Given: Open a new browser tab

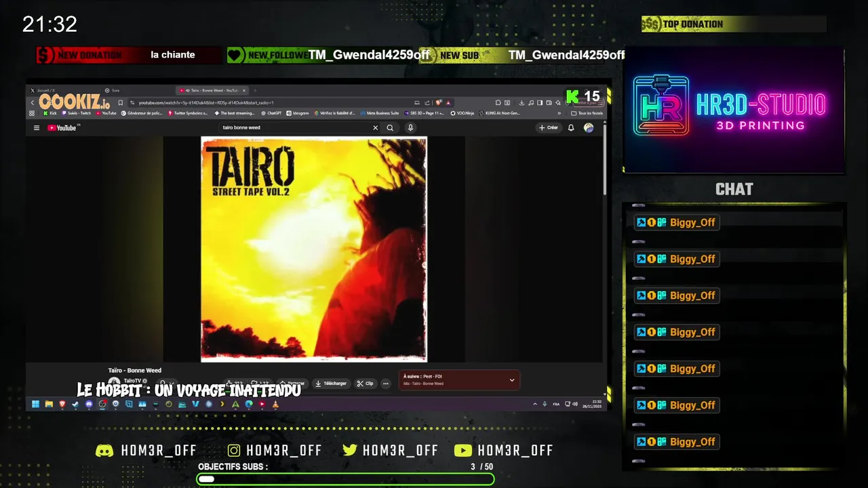Looking at the screenshot, I should [255, 90].
